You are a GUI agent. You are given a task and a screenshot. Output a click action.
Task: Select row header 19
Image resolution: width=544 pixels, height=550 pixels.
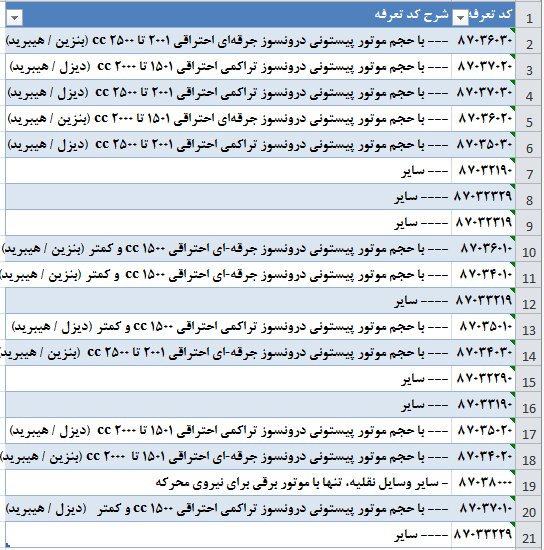pyautogui.click(x=529, y=482)
